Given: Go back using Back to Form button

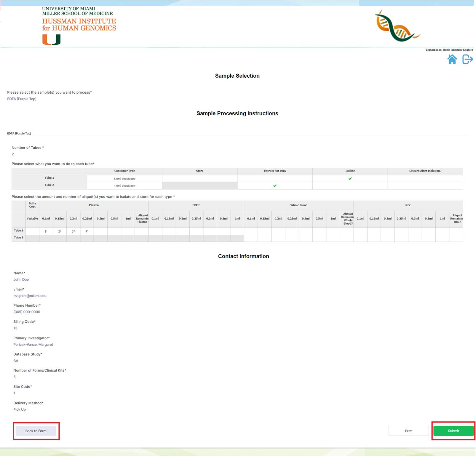Looking at the screenshot, I should click(x=36, y=431).
